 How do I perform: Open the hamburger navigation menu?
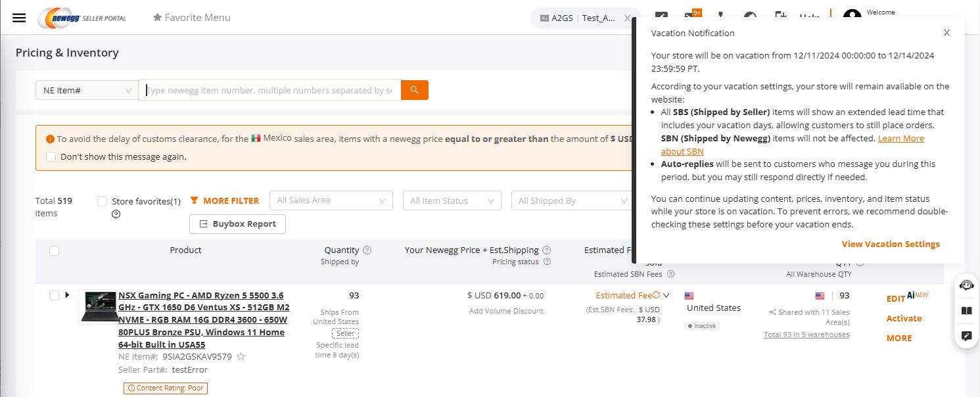pos(19,18)
